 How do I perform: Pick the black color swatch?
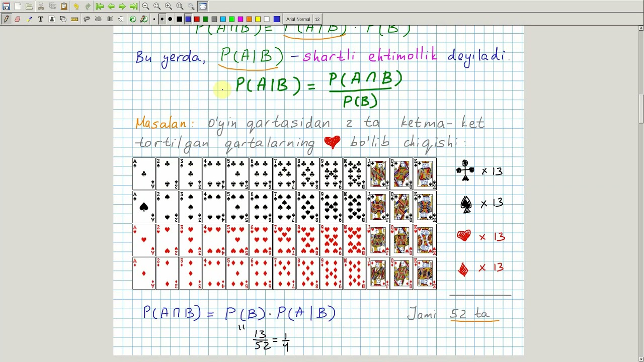pos(179,19)
